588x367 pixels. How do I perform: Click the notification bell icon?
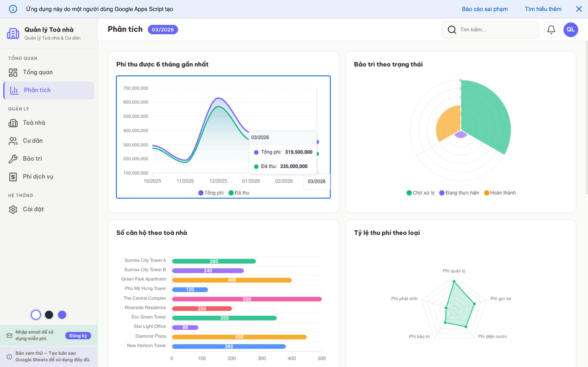click(551, 30)
